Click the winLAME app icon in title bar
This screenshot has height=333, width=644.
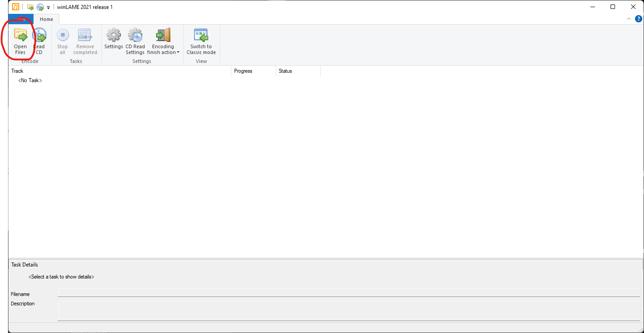pyautogui.click(x=16, y=7)
